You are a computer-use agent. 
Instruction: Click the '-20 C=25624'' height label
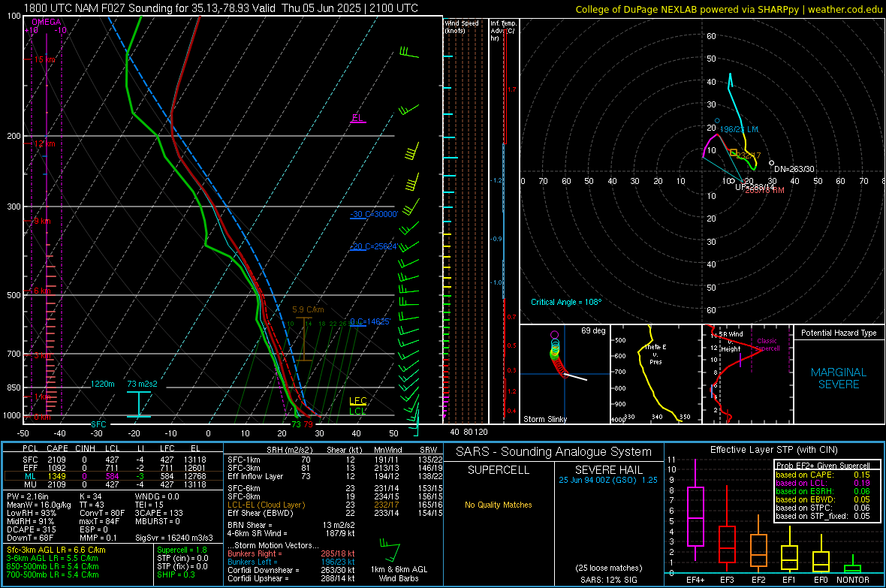(x=374, y=246)
